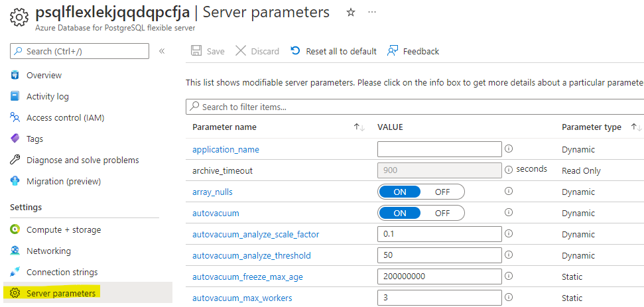This screenshot has height=307, width=644.
Task: Click the purple Tags icon
Action: point(15,139)
